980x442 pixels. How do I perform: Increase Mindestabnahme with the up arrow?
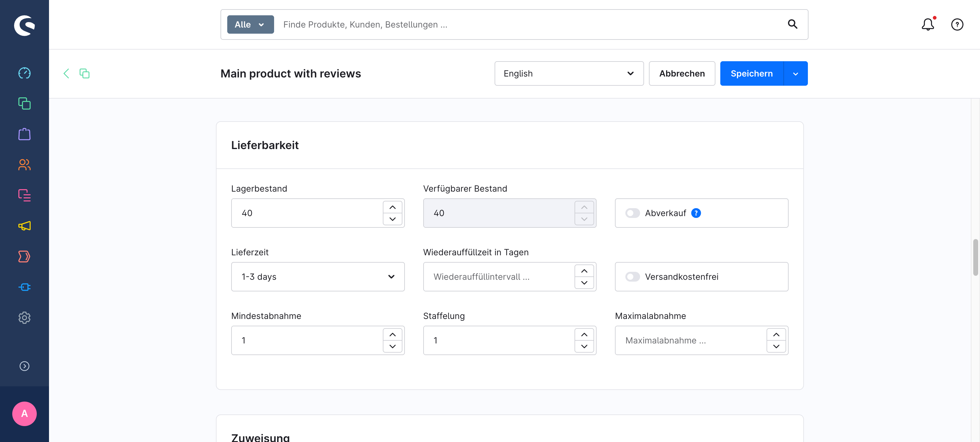pyautogui.click(x=393, y=334)
